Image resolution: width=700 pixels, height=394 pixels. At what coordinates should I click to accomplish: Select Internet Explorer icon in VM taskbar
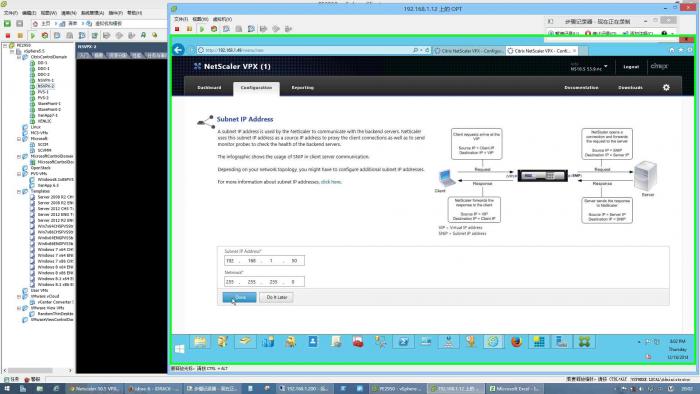coord(493,342)
